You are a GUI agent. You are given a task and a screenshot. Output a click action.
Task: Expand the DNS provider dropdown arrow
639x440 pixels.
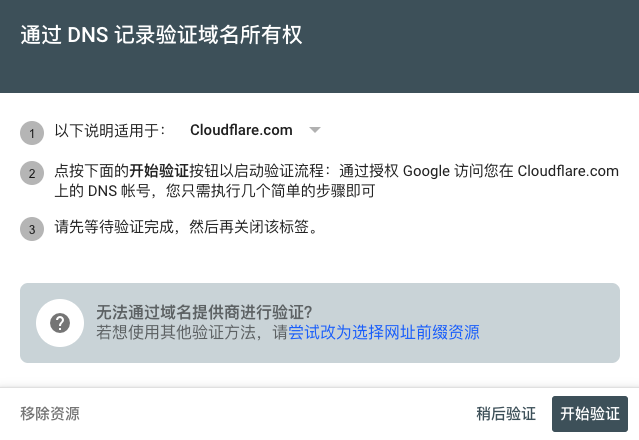(x=315, y=130)
